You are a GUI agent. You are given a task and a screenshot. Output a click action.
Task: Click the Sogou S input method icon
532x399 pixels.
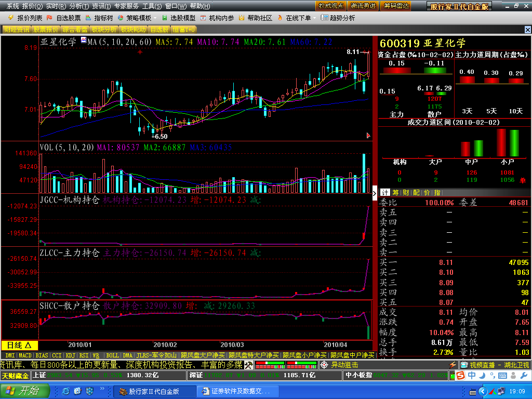[460, 376]
